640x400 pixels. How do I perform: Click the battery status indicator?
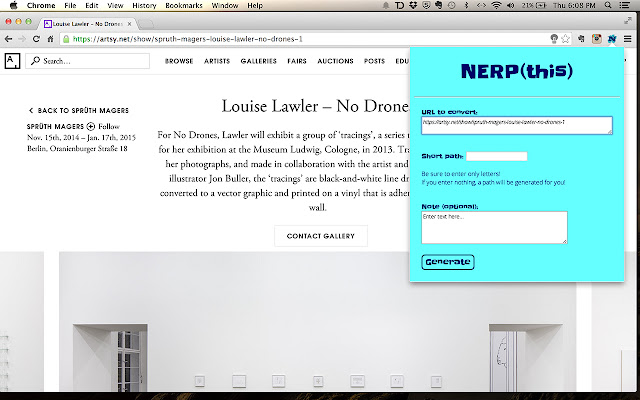click(534, 5)
